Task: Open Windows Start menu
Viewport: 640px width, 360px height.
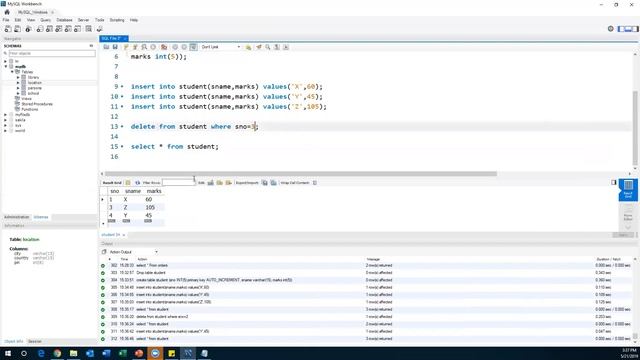Action: (x=8, y=353)
